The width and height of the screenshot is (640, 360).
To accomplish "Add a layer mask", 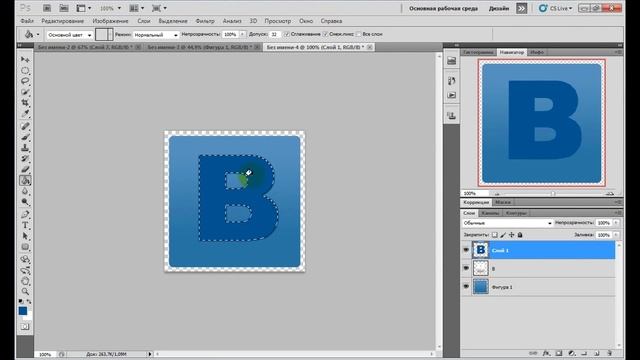I will pos(559,353).
